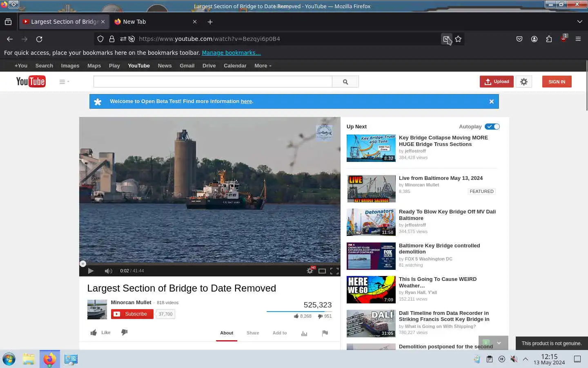The width and height of the screenshot is (588, 368).
Task: Subscribe to Minorcan Mullet channel
Action: 132,314
